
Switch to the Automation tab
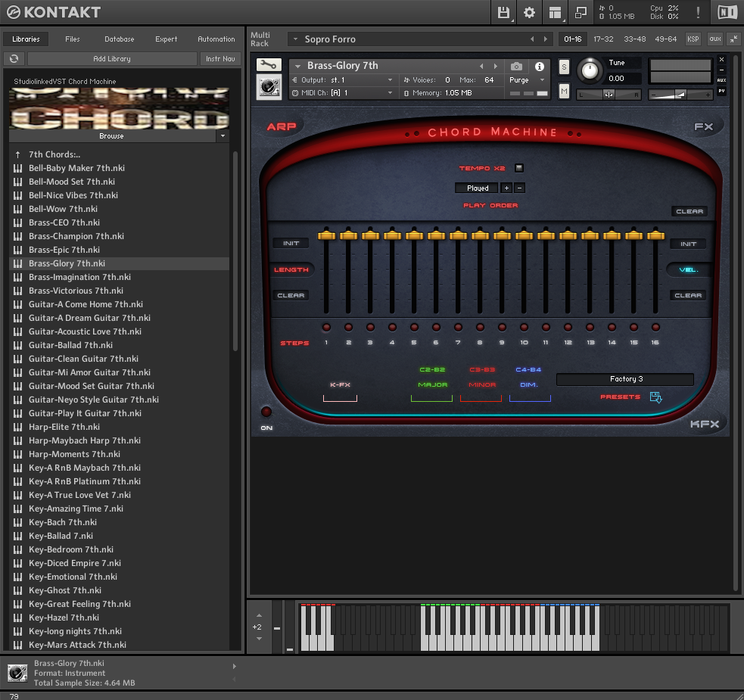click(x=216, y=39)
